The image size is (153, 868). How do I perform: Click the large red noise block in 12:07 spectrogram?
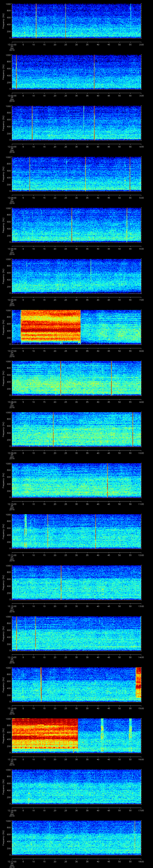[x=51, y=326]
